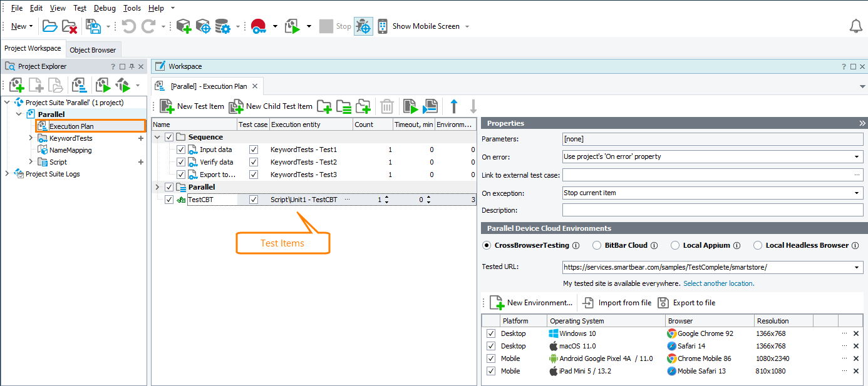Move item up with the blue arrow

click(x=454, y=106)
